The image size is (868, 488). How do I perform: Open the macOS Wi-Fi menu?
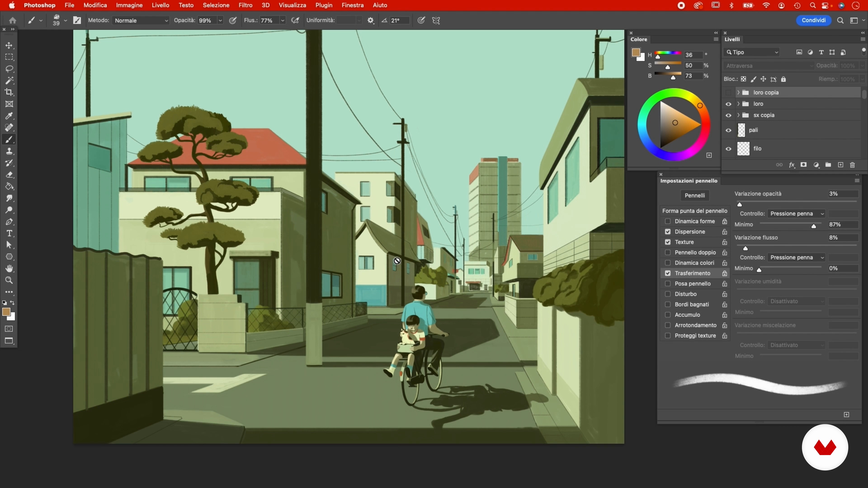pos(766,5)
